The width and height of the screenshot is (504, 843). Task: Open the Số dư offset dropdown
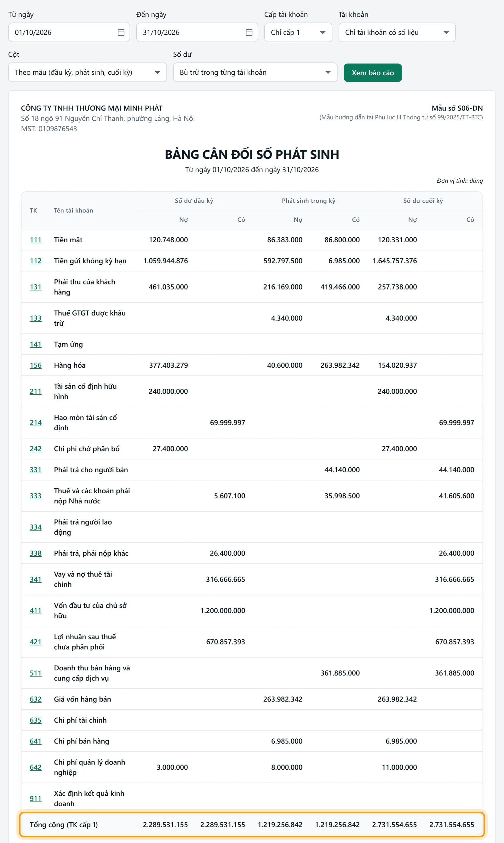click(255, 72)
